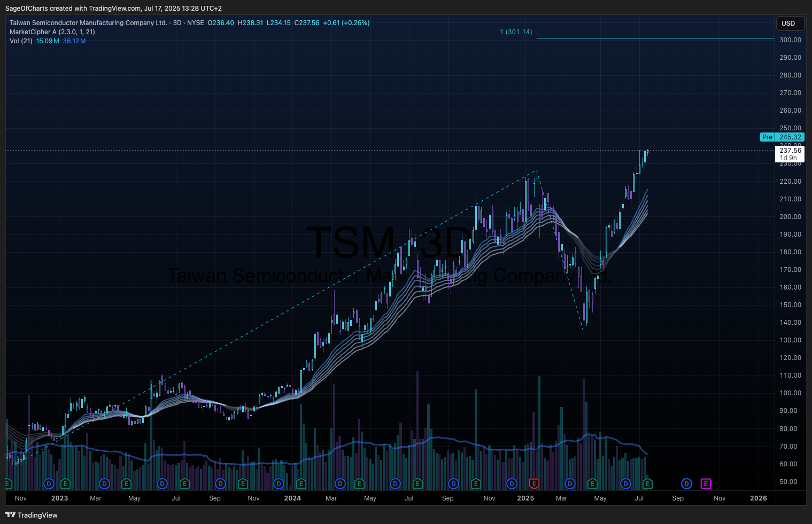Click the 2025 label on the time axis
Screen dimensions: 812x524
tap(525, 498)
